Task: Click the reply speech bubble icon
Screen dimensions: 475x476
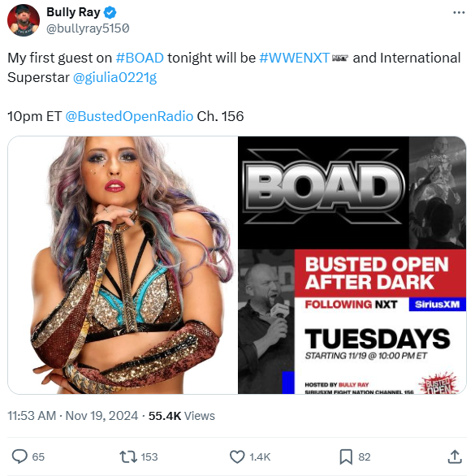Action: click(x=19, y=457)
